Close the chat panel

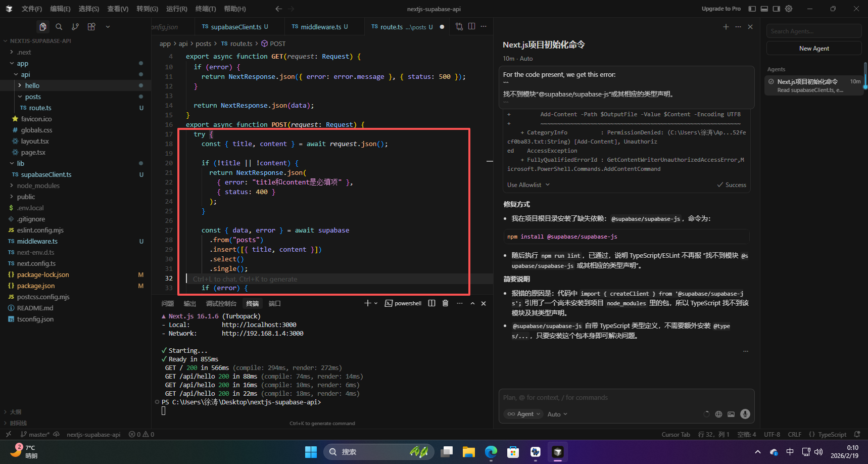coord(750,27)
